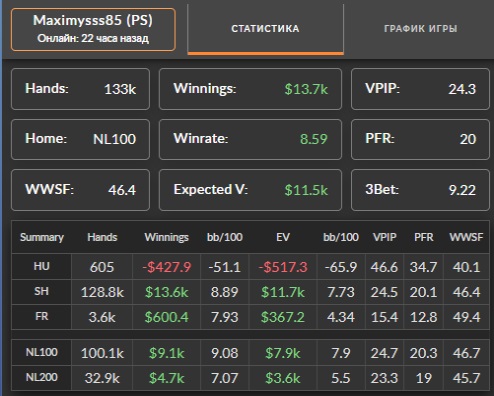Select the Winnings $13.7k stat card
Viewport: 494px width, 396px height.
point(250,89)
